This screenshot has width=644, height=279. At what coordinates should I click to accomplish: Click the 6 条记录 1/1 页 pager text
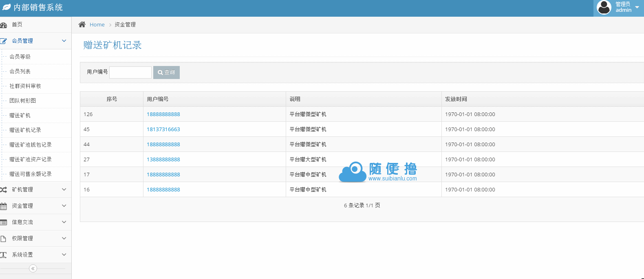pyautogui.click(x=362, y=206)
